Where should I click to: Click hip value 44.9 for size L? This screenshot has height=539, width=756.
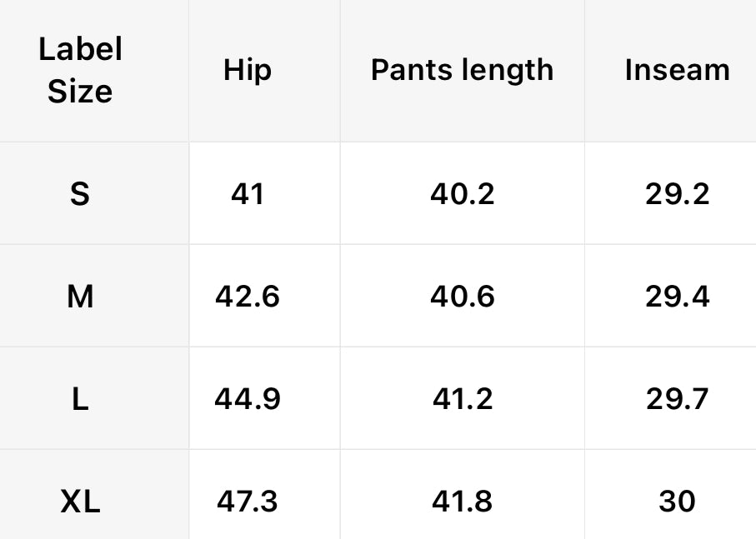(x=248, y=399)
